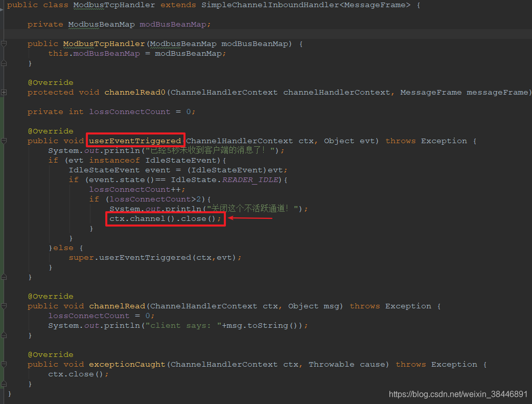Click the exceptionCaught closing fold marker
The width and height of the screenshot is (532, 404).
click(x=4, y=384)
